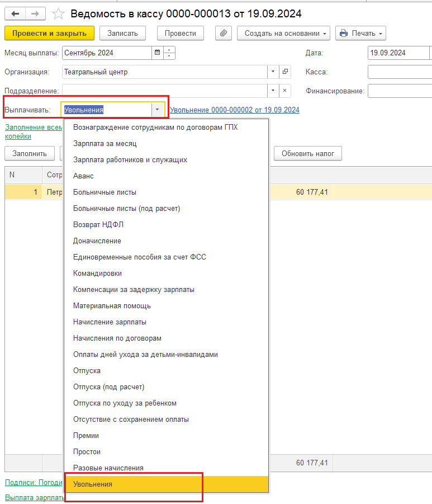Select highlighted Увольнения list option
Image resolution: width=432 pixels, height=504 pixels.
(167, 484)
